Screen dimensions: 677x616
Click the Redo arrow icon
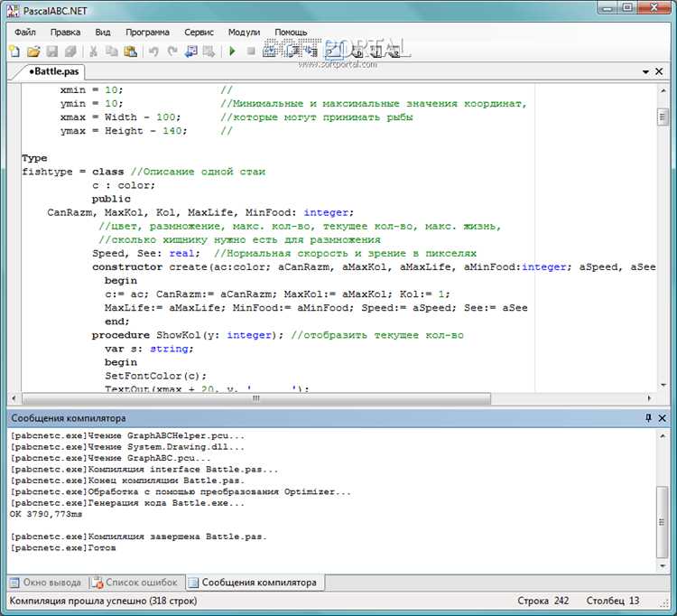[172, 51]
